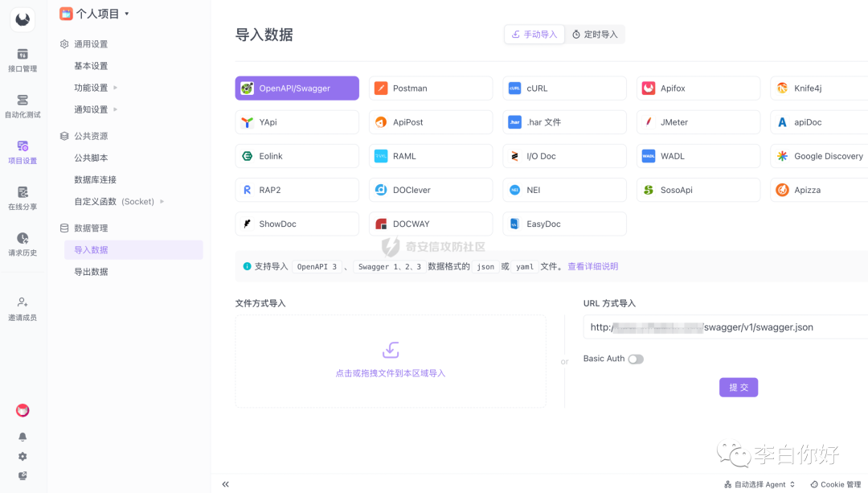Open Cookie 管理 in status bar
This screenshot has width=868, height=493.
click(836, 484)
